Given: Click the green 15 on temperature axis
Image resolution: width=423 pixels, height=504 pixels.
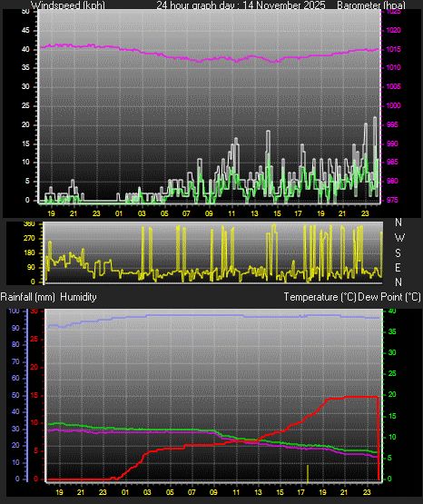Looking at the screenshot, I should tap(392, 416).
